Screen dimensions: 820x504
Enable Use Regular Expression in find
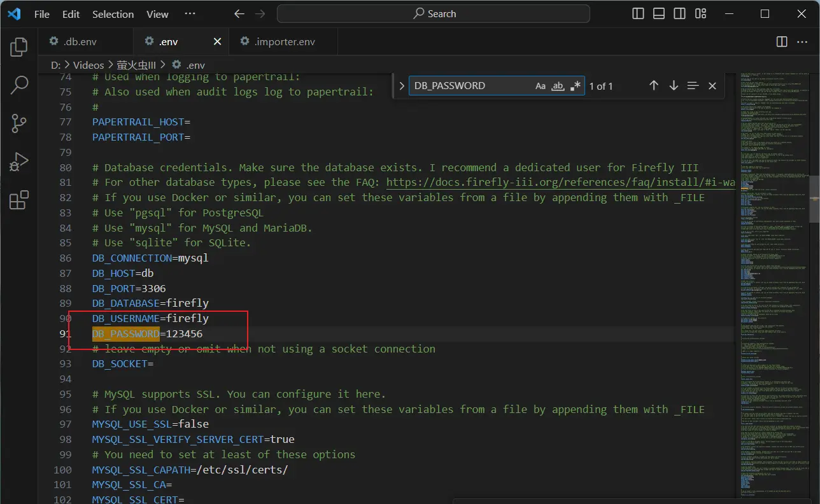(x=575, y=86)
